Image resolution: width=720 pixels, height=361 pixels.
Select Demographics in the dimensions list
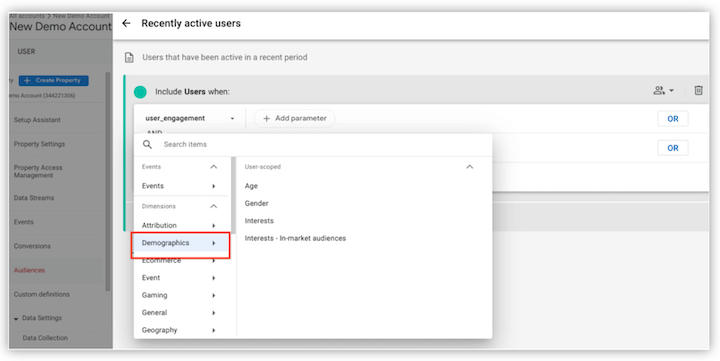tap(181, 243)
